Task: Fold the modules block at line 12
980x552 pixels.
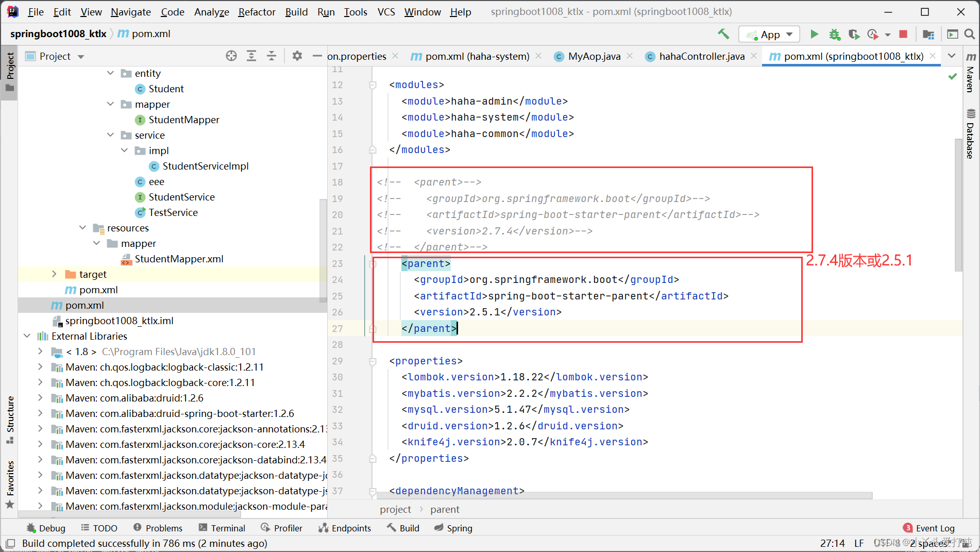Action: [x=373, y=85]
